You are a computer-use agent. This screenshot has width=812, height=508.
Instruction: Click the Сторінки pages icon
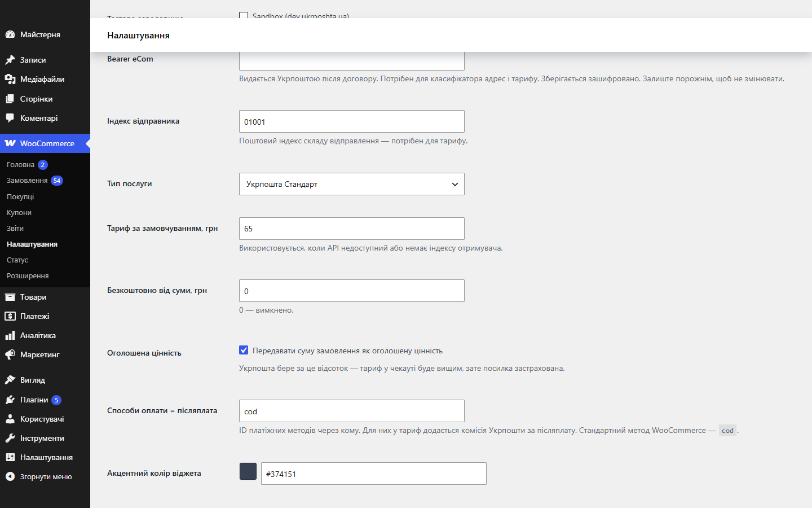click(10, 99)
